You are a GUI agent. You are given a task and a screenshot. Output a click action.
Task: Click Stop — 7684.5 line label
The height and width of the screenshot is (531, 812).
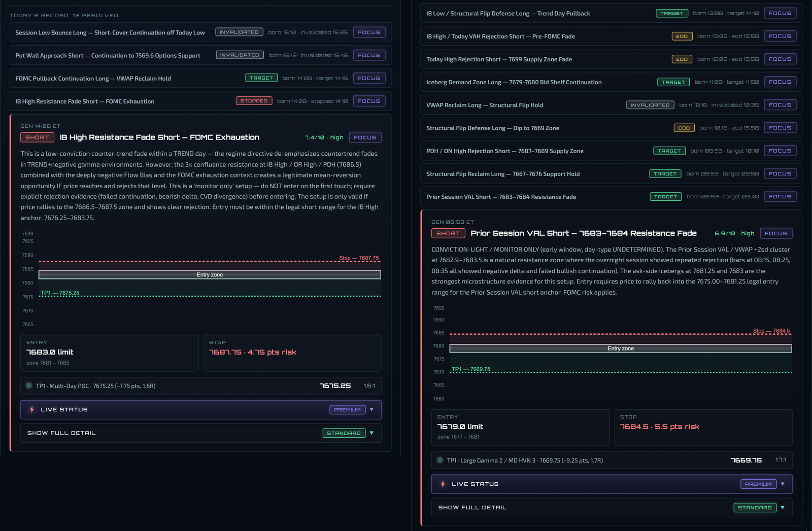771,331
